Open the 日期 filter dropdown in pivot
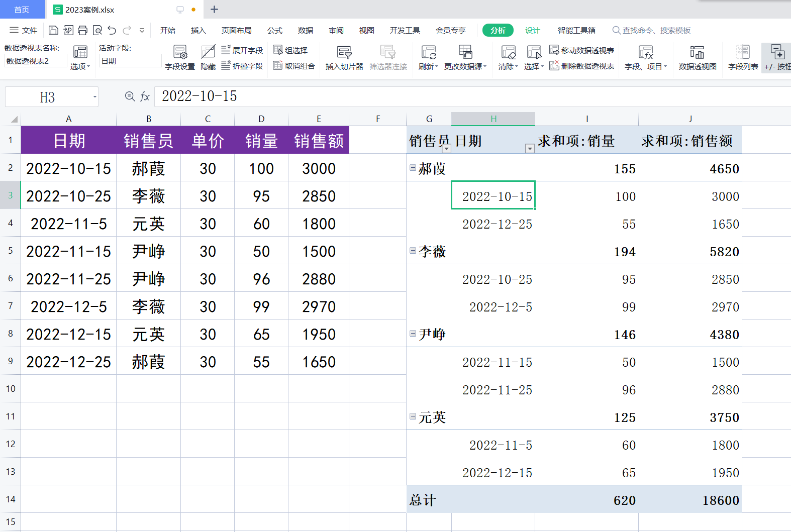Screen dimensions: 791x532 [x=530, y=148]
